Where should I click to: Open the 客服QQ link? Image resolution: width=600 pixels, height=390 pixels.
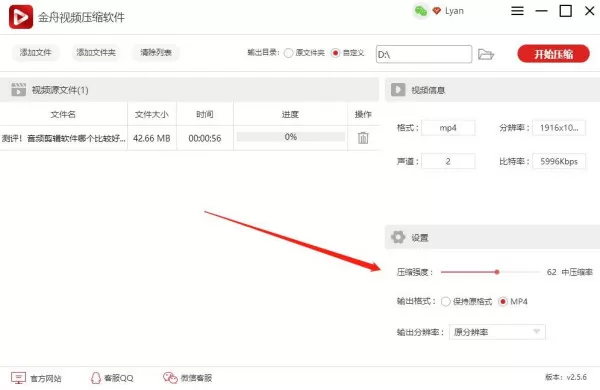pyautogui.click(x=119, y=378)
